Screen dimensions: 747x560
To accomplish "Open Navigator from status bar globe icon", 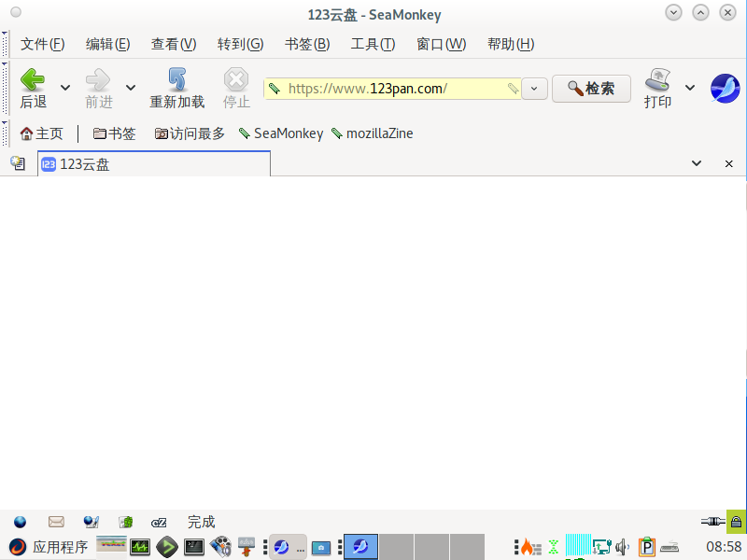I will coord(20,522).
